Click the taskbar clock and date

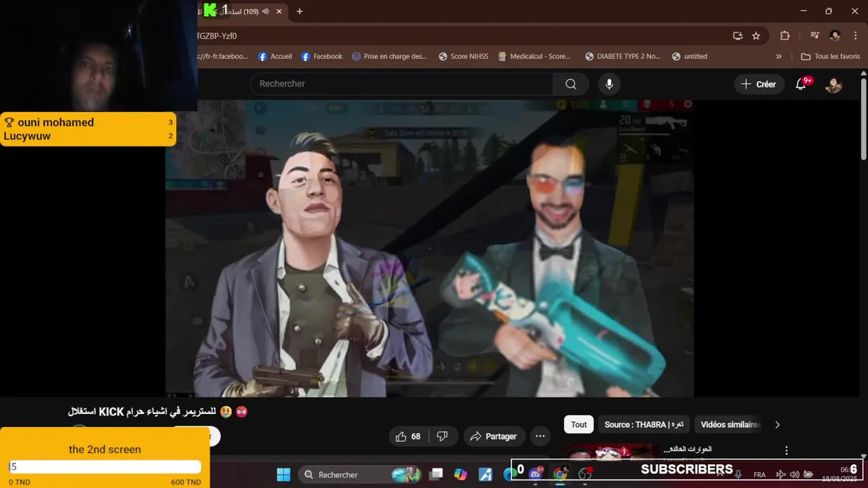pos(840,474)
